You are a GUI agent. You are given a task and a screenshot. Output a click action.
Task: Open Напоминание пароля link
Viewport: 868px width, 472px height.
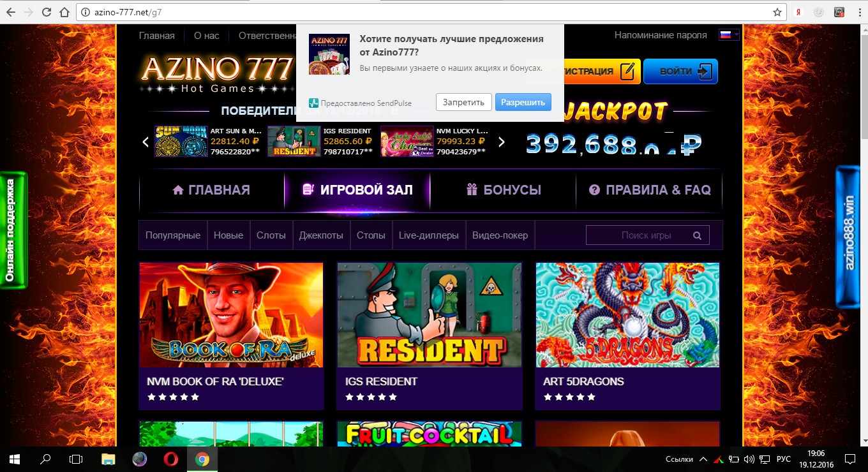(x=661, y=35)
